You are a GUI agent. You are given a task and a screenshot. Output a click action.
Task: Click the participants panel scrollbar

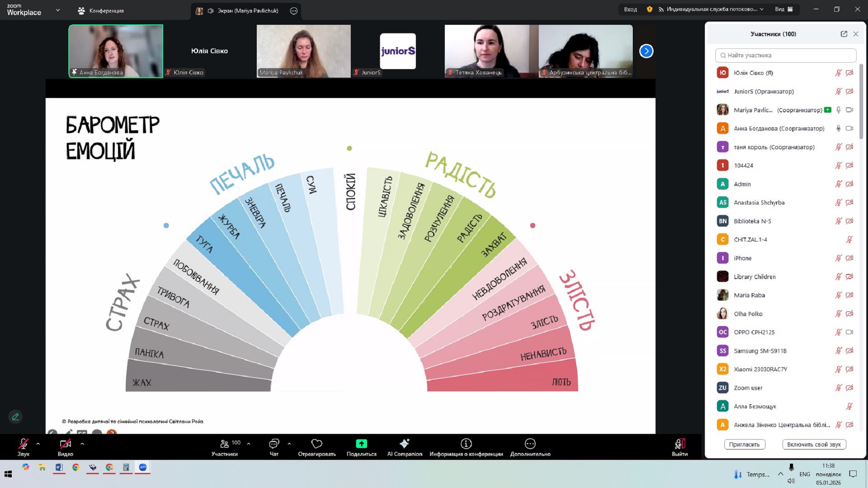point(861,102)
